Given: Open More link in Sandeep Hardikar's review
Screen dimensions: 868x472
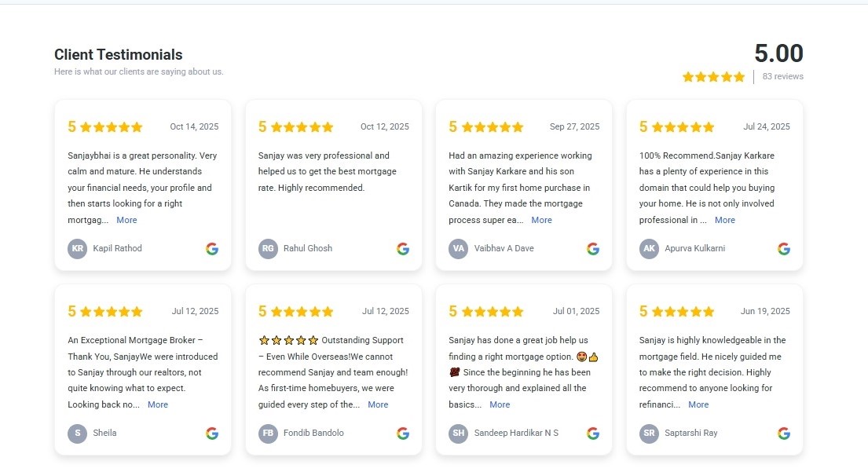Looking at the screenshot, I should pyautogui.click(x=500, y=405).
